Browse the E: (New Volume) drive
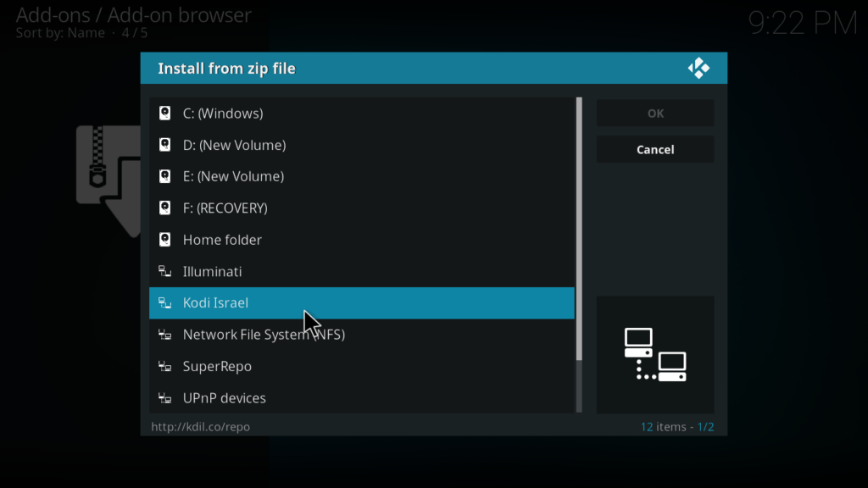The height and width of the screenshot is (488, 868). tap(362, 176)
